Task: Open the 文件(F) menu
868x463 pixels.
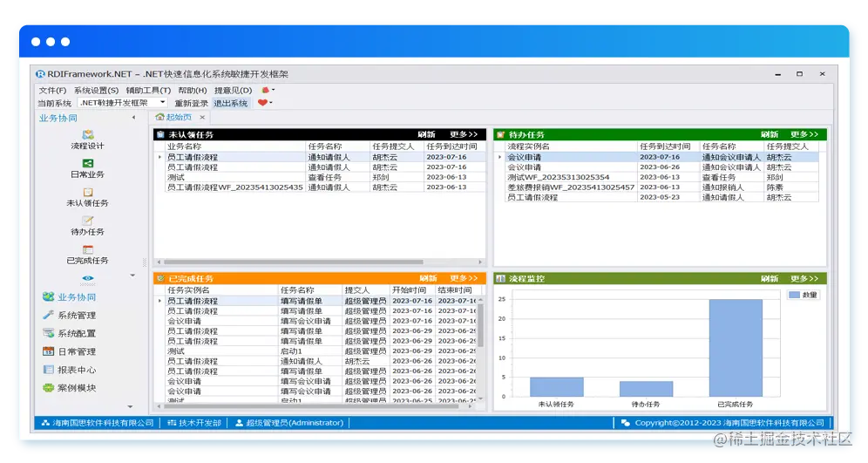Action: pos(52,91)
